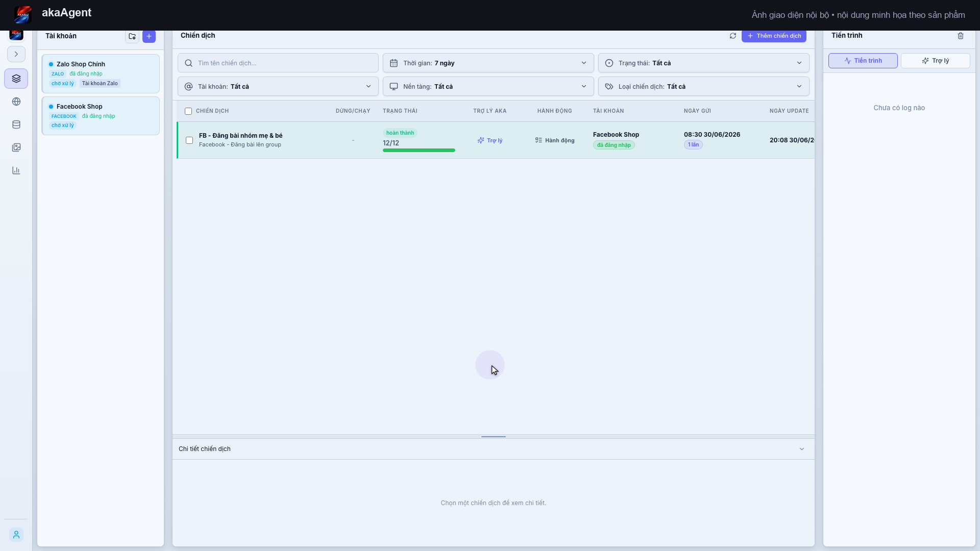
Task: Open the user profile icon at bottom
Action: click(16, 535)
